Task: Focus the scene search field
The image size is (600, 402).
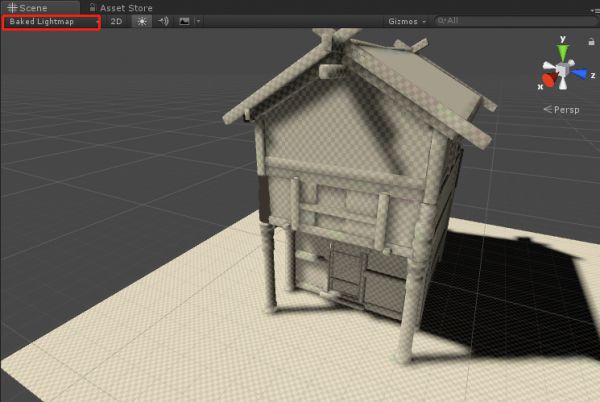Action: pyautogui.click(x=516, y=21)
